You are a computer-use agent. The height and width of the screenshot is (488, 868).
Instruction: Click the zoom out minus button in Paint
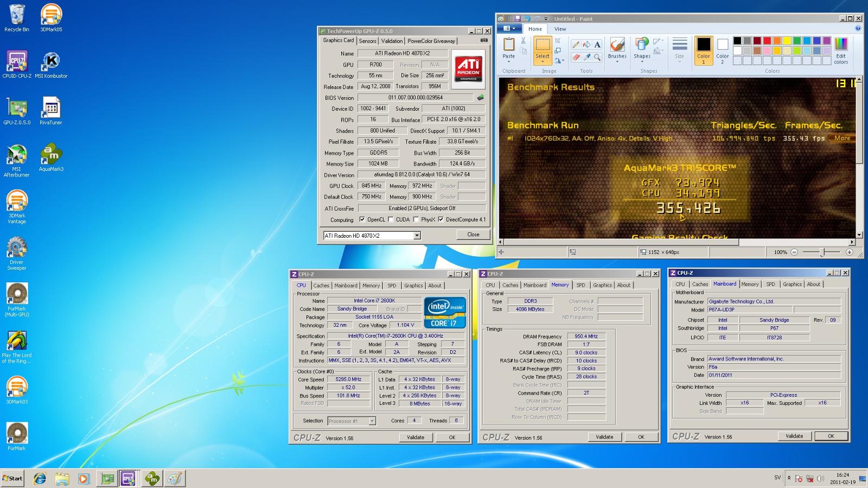pos(794,252)
